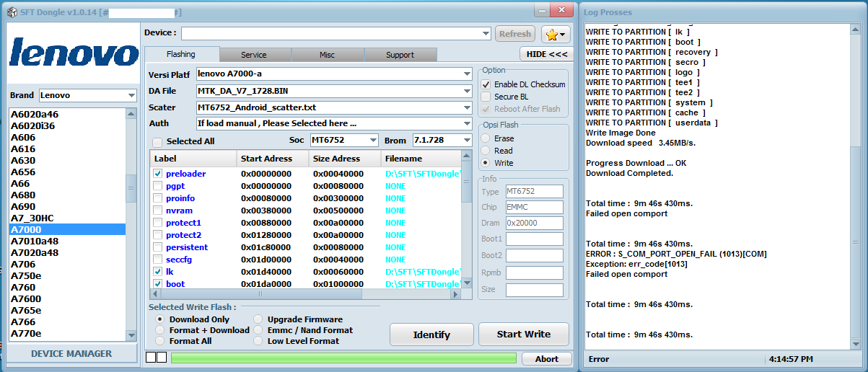The width and height of the screenshot is (868, 372).
Task: Choose Emmc / Nand Format mode
Action: pyautogui.click(x=258, y=330)
